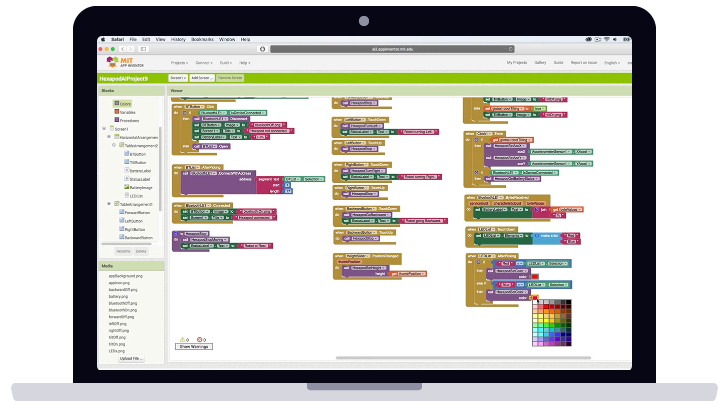
Task: Open Safari's Edit menu
Action: coord(146,39)
